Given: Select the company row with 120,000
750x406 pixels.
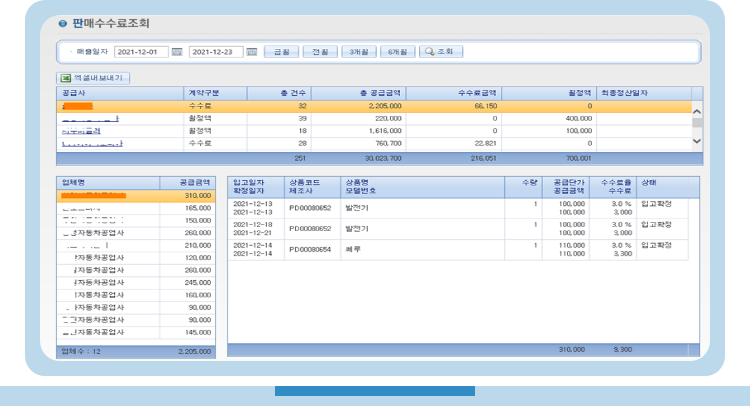Looking at the screenshot, I should [136, 258].
